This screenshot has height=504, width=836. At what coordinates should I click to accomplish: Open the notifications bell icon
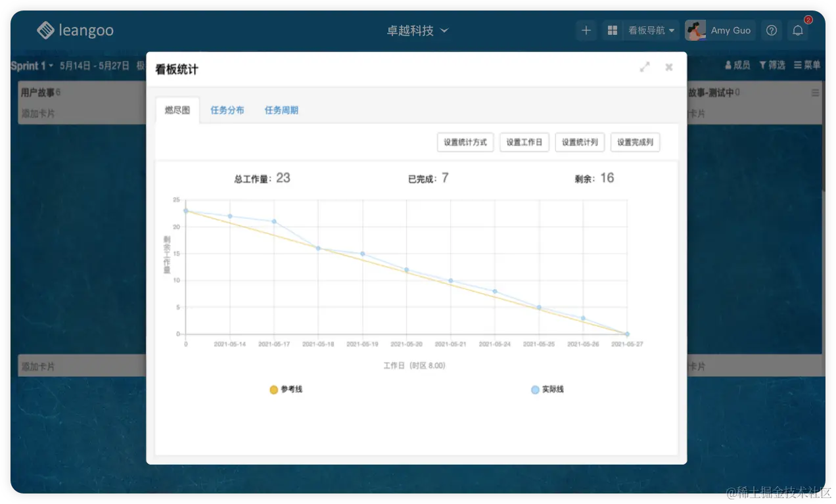pos(798,30)
